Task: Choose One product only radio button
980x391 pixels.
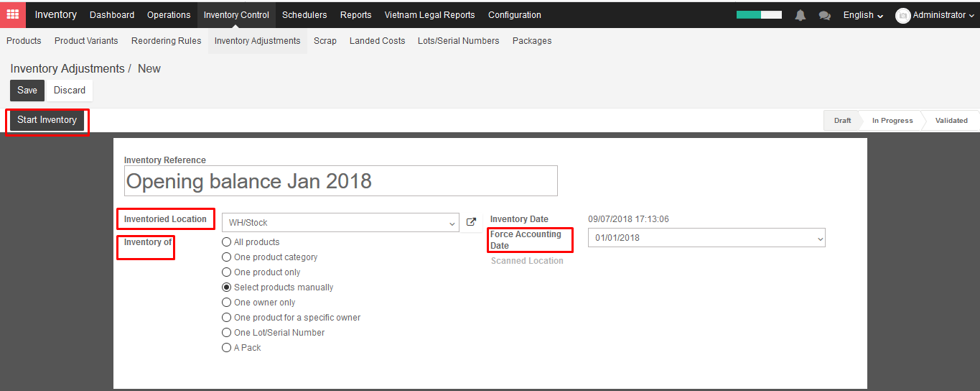Action: [x=227, y=272]
